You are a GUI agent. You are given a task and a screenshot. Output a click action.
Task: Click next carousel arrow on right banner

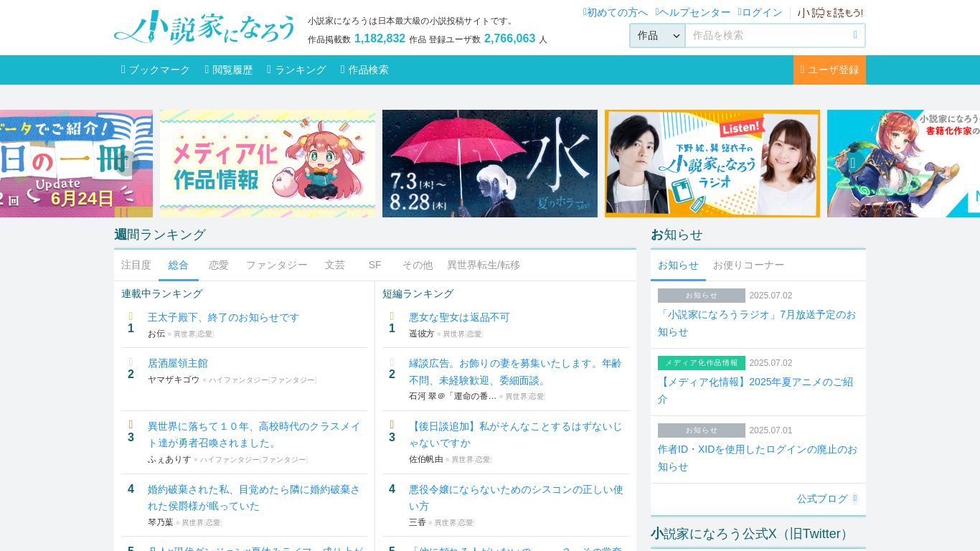pyautogui.click(x=852, y=164)
